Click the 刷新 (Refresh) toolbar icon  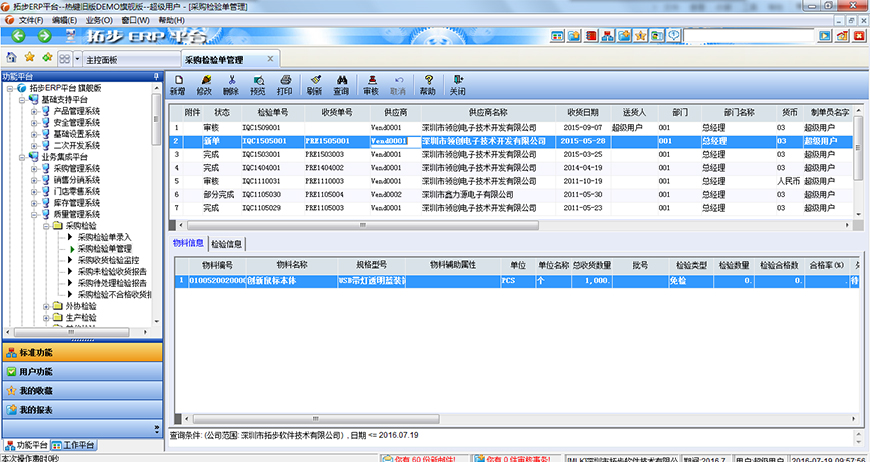tap(314, 84)
